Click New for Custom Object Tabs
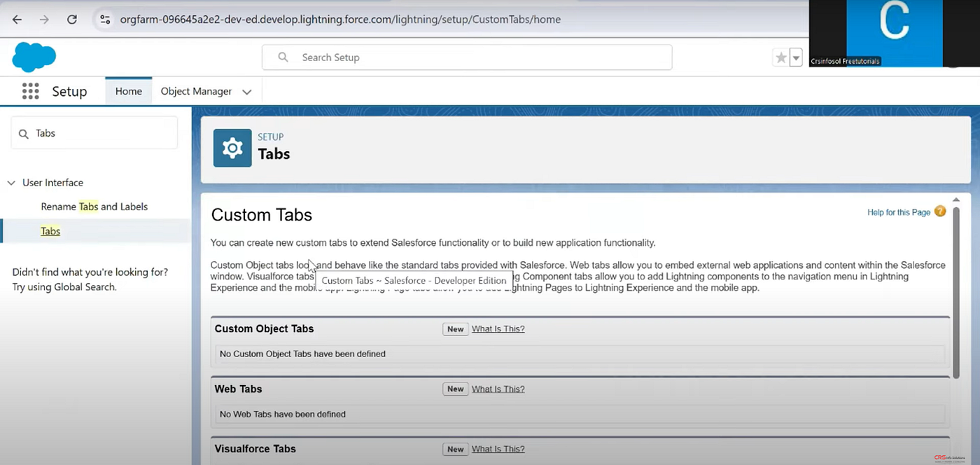This screenshot has height=465, width=980. [x=456, y=329]
